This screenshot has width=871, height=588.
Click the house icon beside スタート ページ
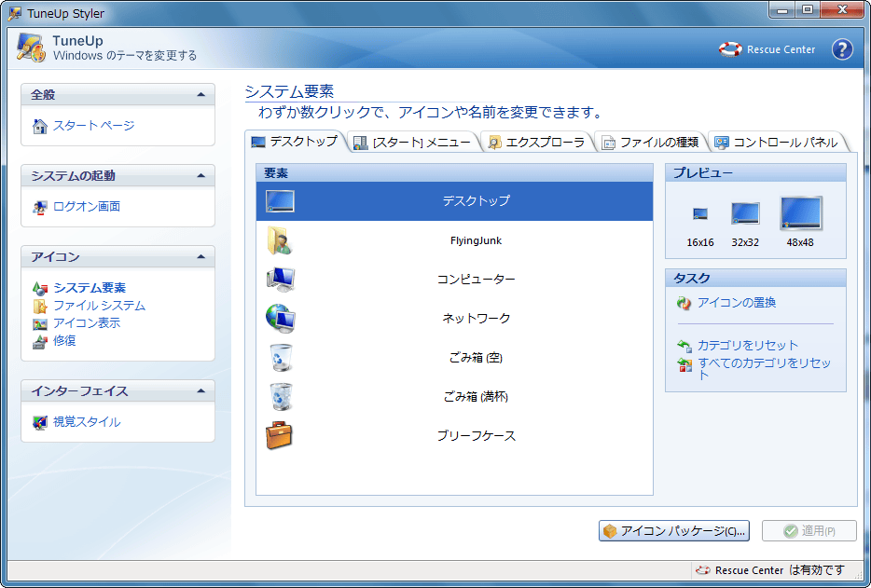39,126
